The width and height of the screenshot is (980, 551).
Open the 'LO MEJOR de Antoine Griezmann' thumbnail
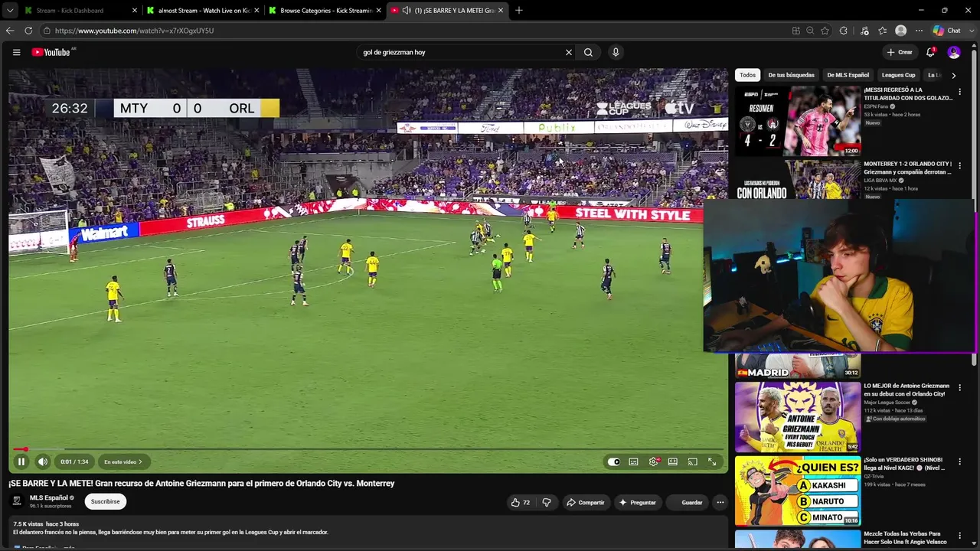[798, 417]
